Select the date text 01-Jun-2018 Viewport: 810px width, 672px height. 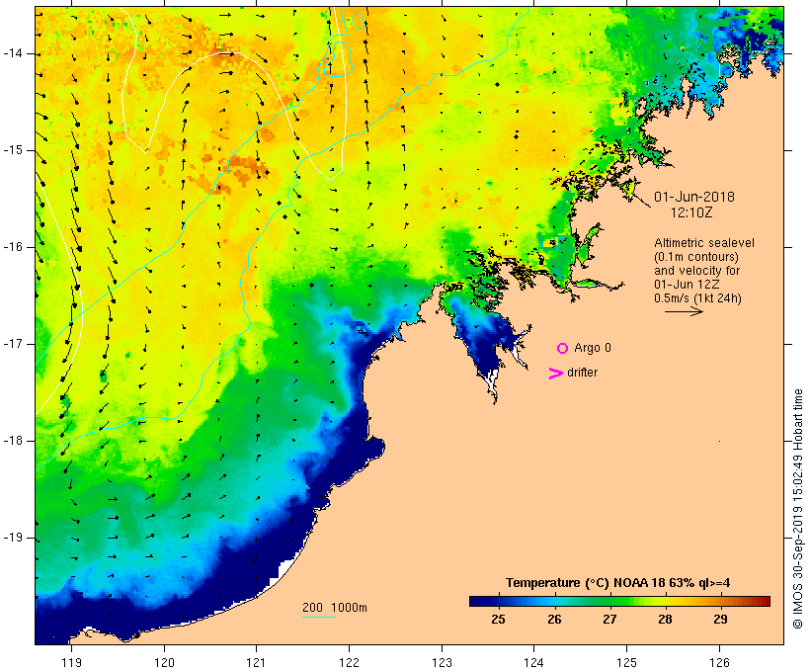pos(694,197)
